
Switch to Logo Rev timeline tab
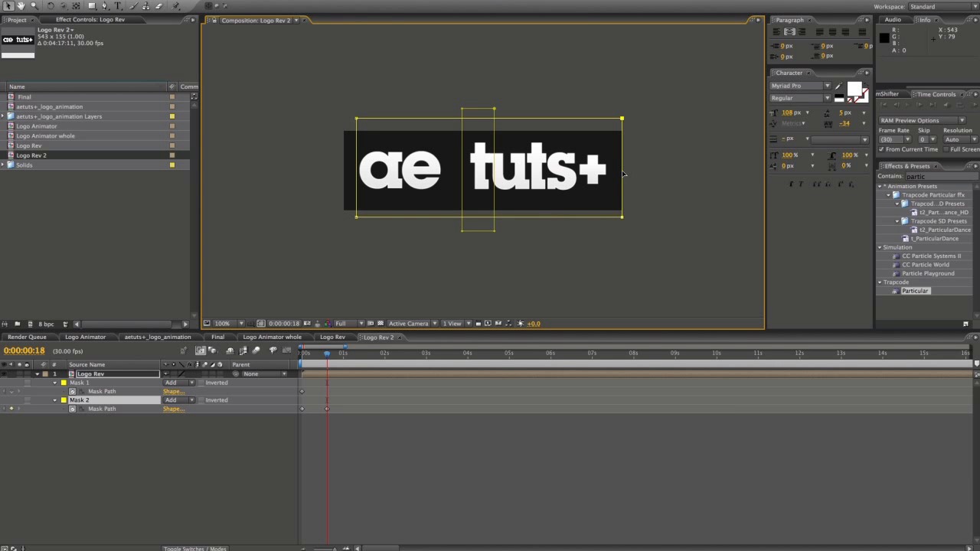pyautogui.click(x=332, y=337)
